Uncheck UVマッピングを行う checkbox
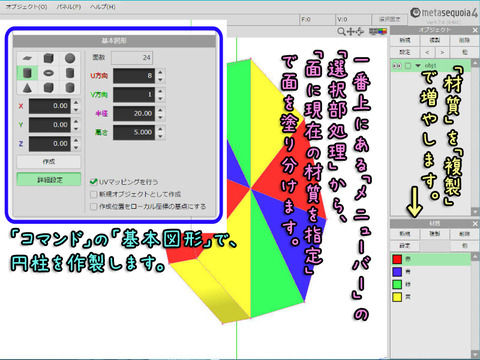480x360 pixels. tap(94, 182)
